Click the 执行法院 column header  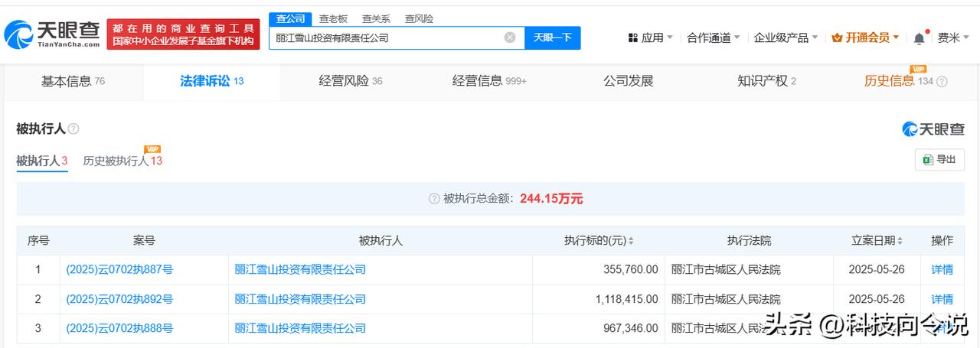click(x=749, y=240)
